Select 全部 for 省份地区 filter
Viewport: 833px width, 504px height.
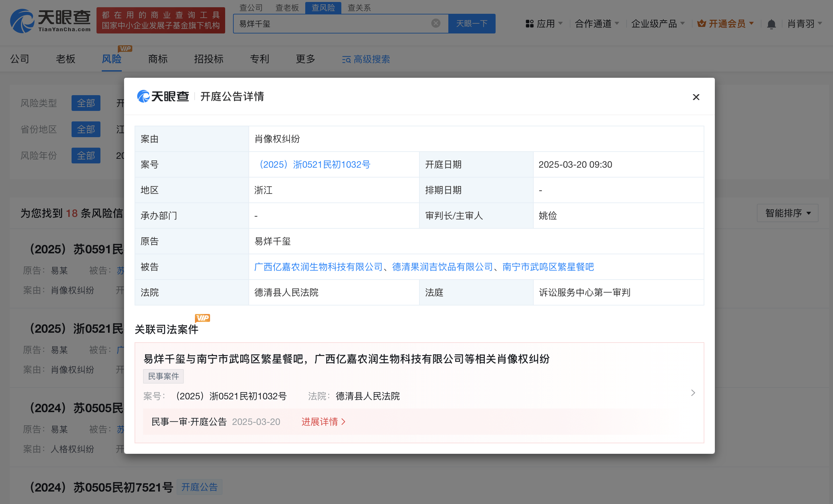pyautogui.click(x=86, y=129)
